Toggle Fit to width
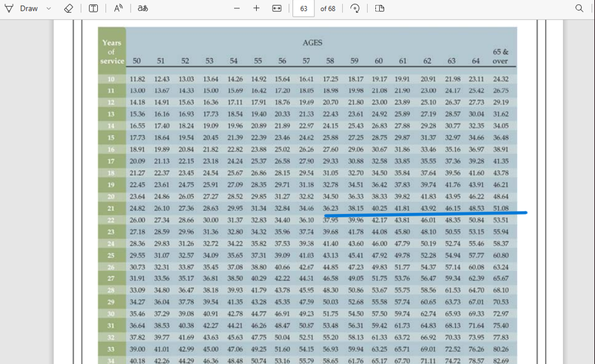The image size is (595, 364). 277,9
